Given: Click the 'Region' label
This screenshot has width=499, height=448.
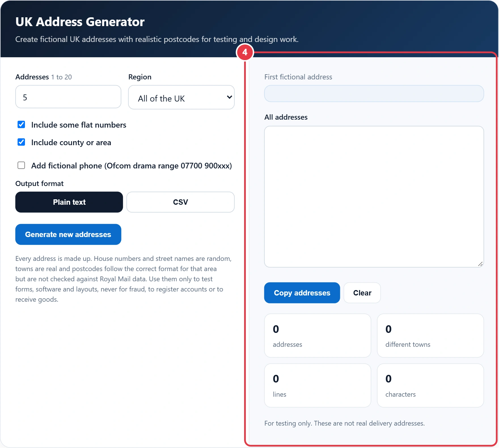Looking at the screenshot, I should tap(140, 77).
